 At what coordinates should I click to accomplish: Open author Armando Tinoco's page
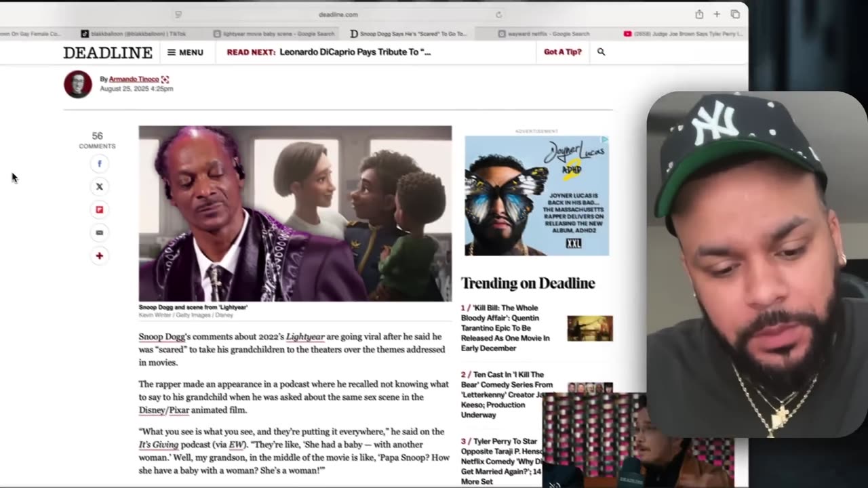click(134, 79)
